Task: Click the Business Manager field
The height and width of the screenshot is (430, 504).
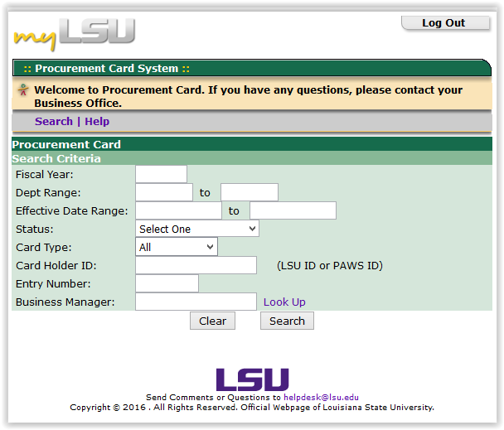Action: (x=196, y=302)
